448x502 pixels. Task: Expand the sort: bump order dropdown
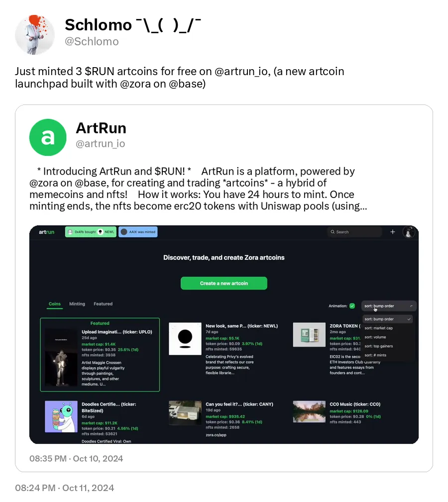coord(389,306)
